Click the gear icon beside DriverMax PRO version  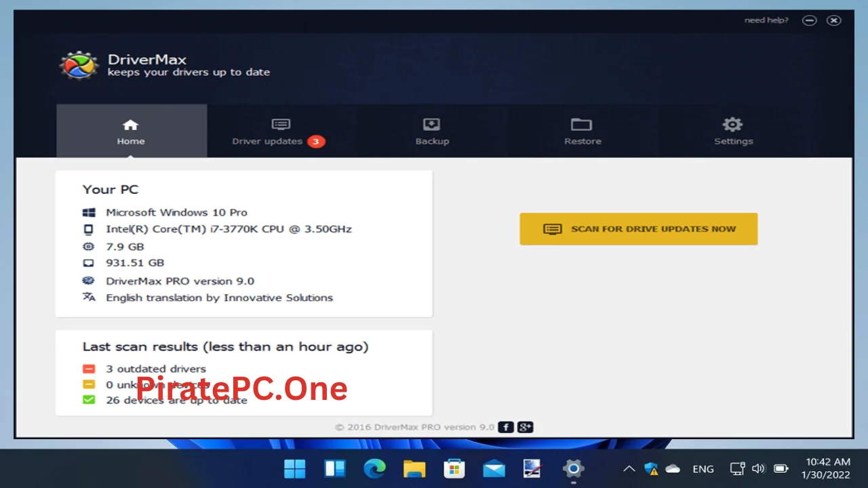pyautogui.click(x=89, y=281)
